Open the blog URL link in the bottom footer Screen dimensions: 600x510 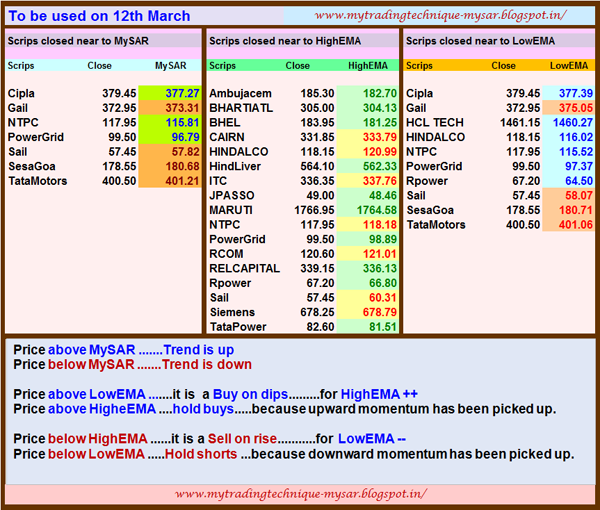(301, 494)
